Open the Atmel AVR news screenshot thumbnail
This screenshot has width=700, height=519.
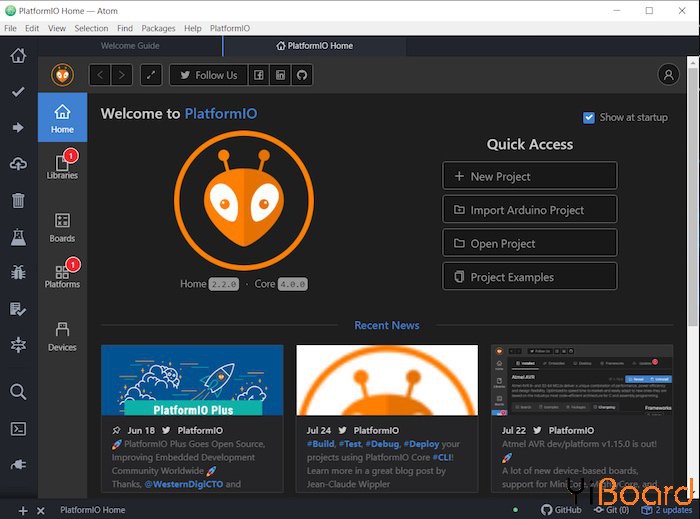click(582, 380)
